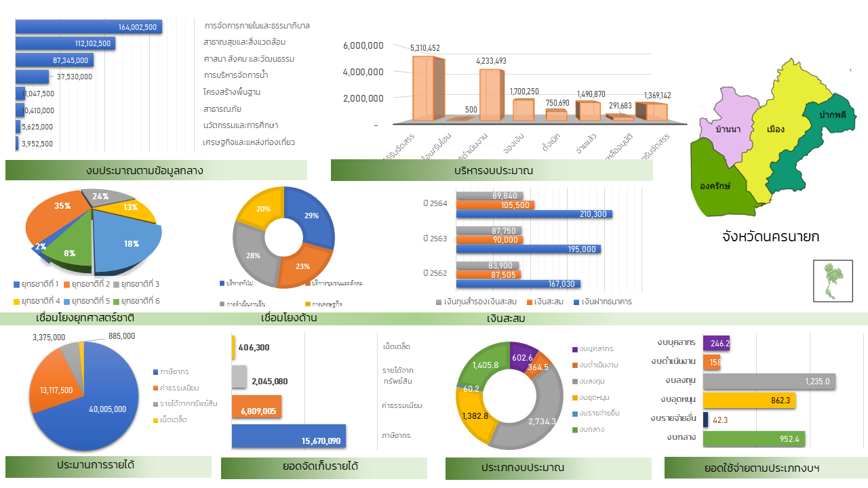
Task: Select the 862.3 งบอุดหนุน bar
Action: (x=749, y=401)
